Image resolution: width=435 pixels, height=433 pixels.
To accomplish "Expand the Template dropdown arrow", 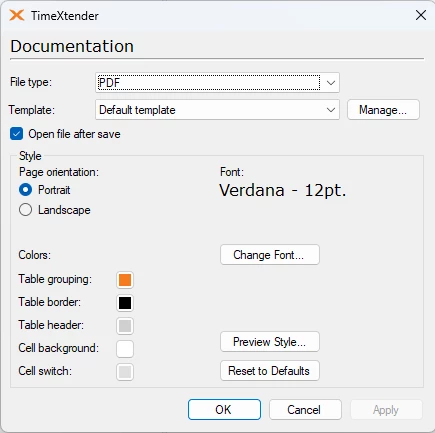I will coord(330,110).
